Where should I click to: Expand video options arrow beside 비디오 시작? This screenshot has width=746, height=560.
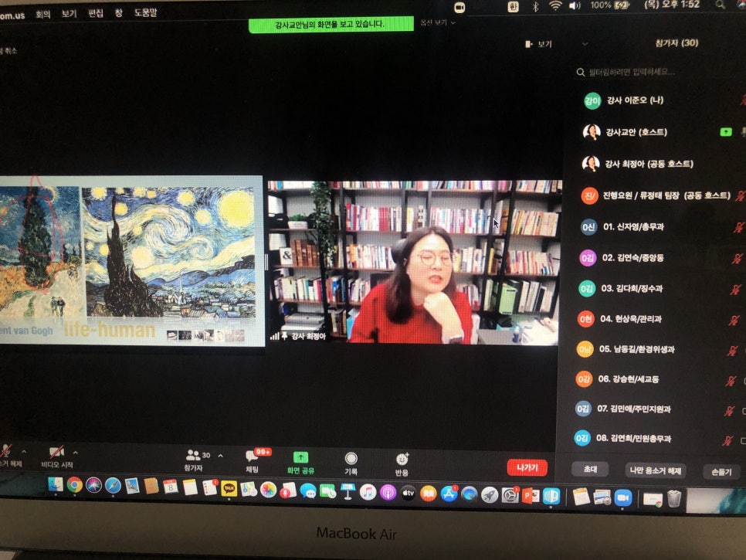[x=76, y=453]
